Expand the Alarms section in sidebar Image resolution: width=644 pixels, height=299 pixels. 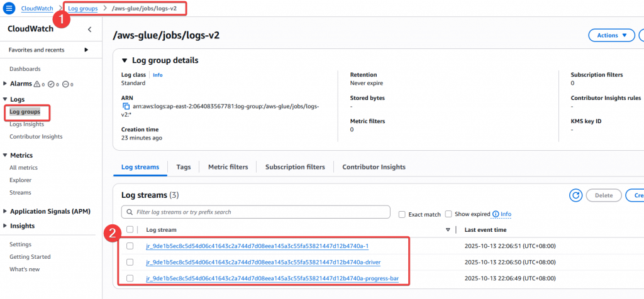(x=5, y=84)
